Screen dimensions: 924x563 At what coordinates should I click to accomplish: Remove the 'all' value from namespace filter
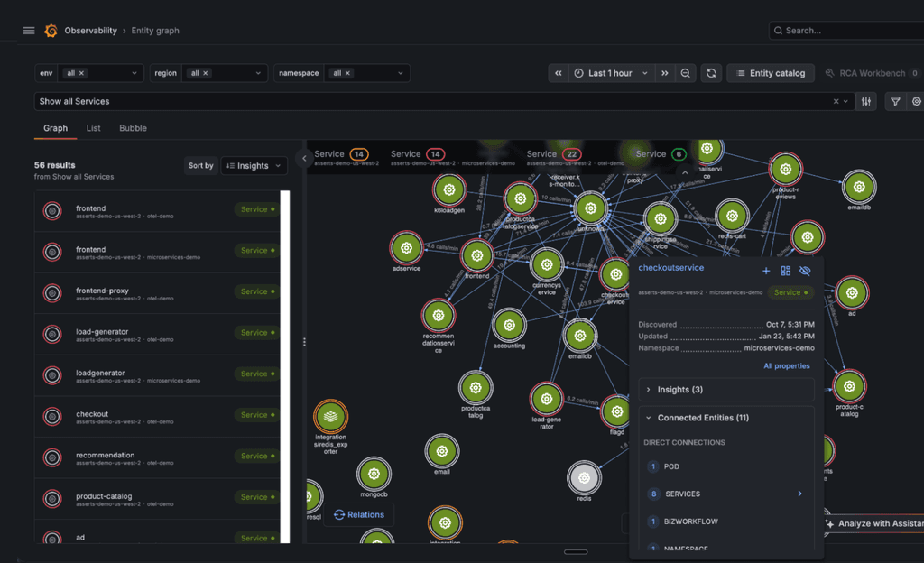(x=347, y=73)
